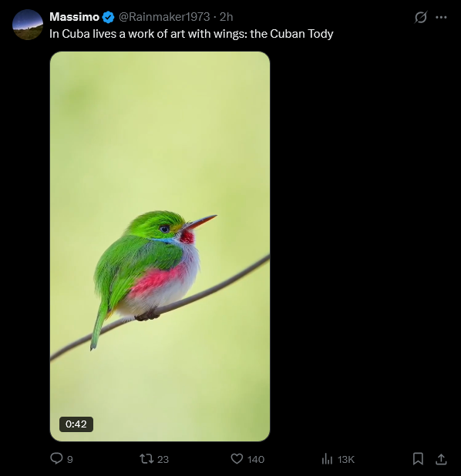Toggle the bookmark icon for this post
Screen dimensions: 461x476
coord(418,459)
